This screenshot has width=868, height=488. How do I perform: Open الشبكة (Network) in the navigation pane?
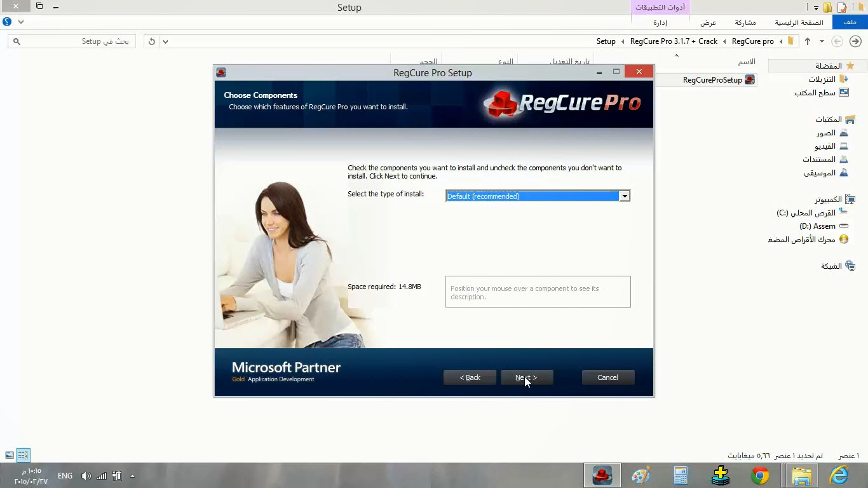838,266
